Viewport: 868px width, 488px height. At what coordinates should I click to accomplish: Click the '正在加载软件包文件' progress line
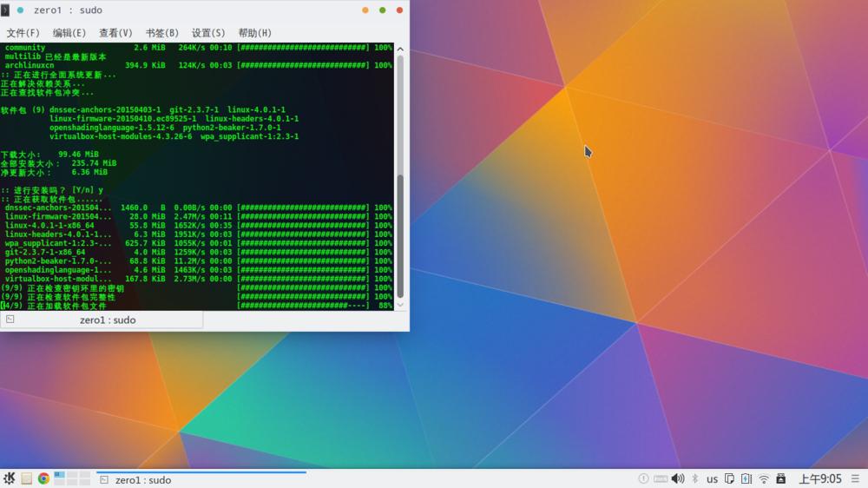pyautogui.click(x=196, y=306)
